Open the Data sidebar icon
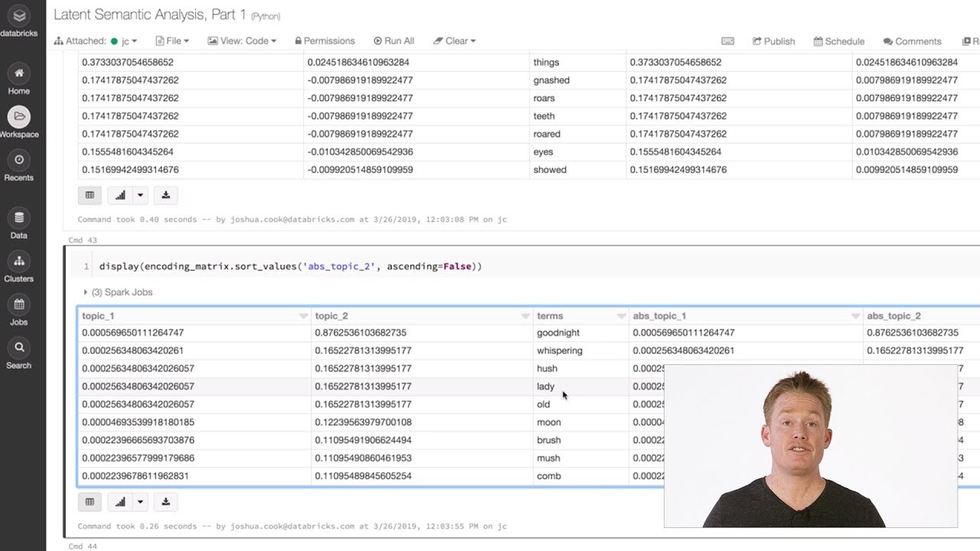The image size is (980, 551). tap(18, 224)
